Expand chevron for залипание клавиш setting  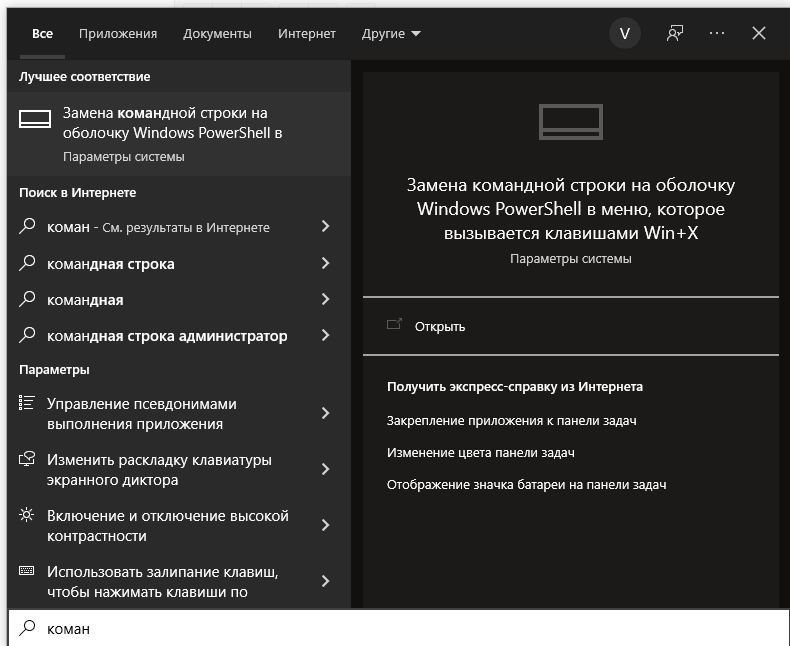coord(325,581)
